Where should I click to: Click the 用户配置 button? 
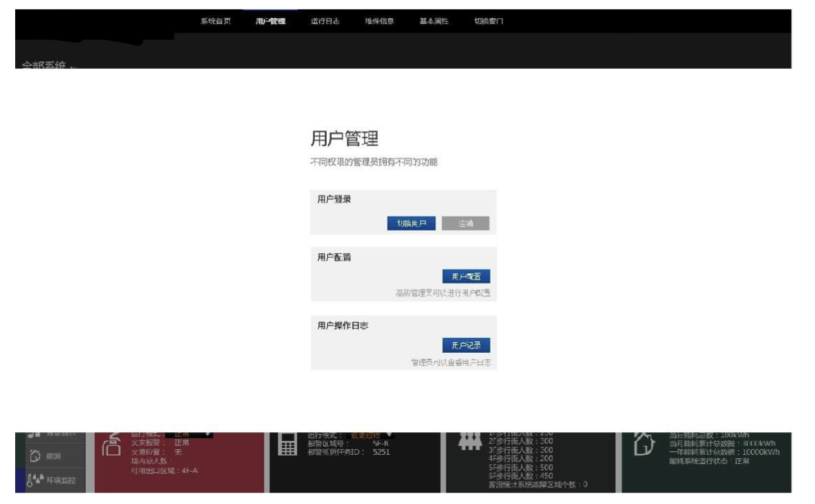[x=466, y=277]
